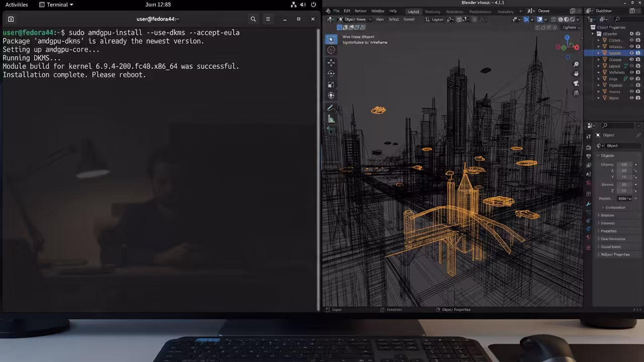Image resolution: width=644 pixels, height=362 pixels.
Task: Activate the Move tool in Blender toolbar
Action: point(331,62)
